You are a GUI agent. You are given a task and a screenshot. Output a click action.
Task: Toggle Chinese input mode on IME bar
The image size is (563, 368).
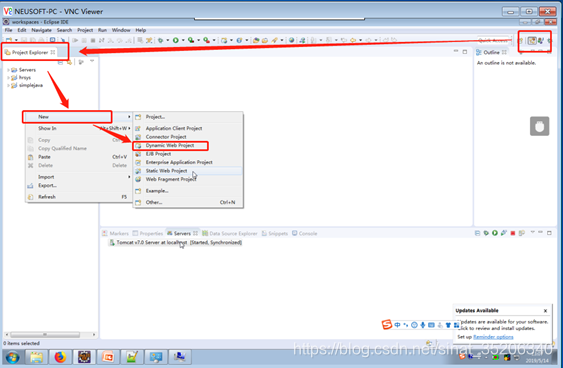click(x=397, y=325)
